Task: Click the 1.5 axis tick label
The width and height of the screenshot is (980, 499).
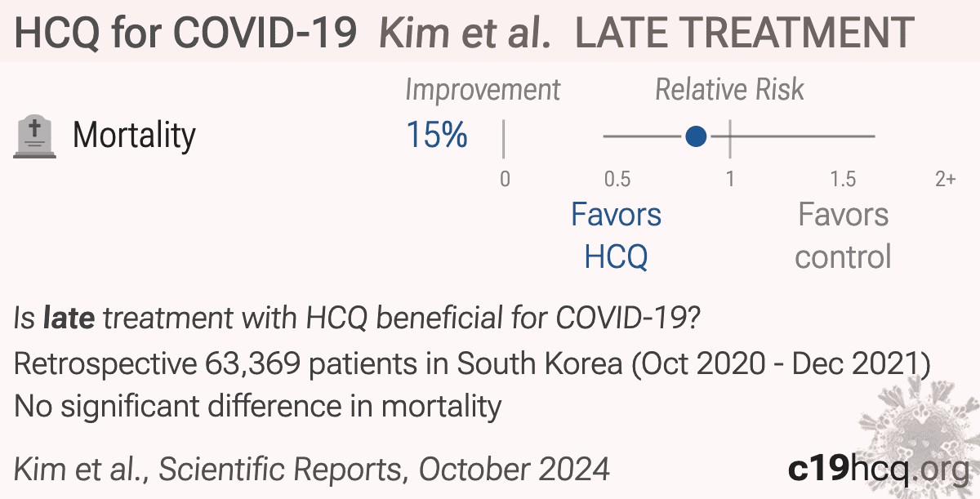Action: (843, 179)
